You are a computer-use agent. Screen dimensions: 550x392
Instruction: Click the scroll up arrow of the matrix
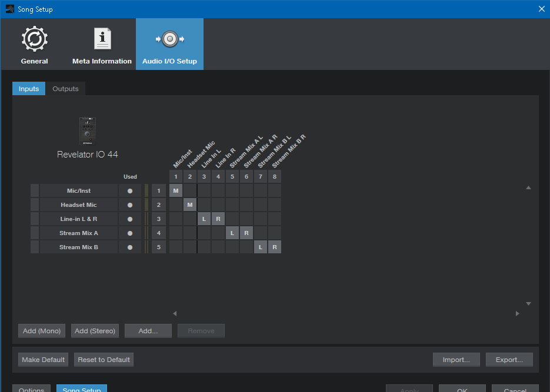point(528,187)
